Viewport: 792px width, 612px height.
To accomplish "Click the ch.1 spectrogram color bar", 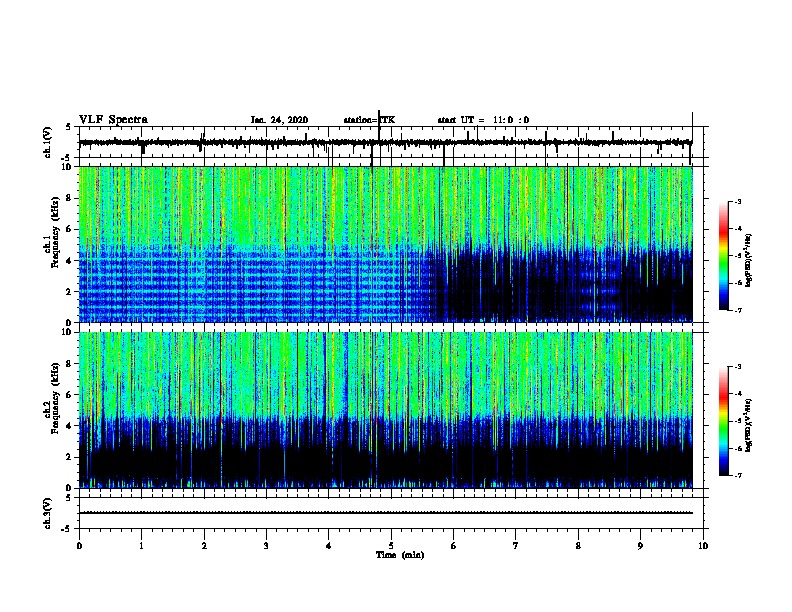I will tap(724, 256).
